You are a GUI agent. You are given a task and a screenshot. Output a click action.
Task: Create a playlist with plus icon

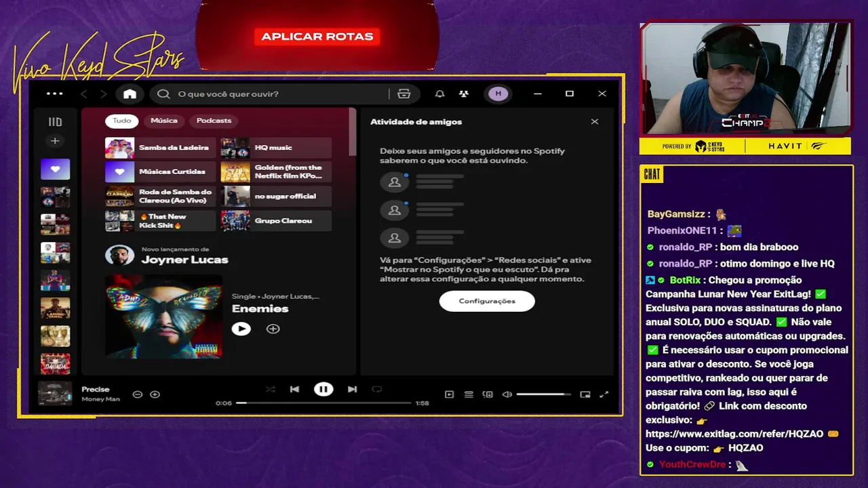click(x=55, y=141)
